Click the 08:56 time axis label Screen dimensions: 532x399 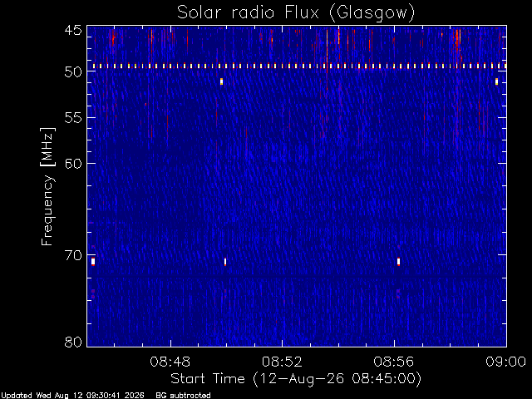pyautogui.click(x=394, y=362)
